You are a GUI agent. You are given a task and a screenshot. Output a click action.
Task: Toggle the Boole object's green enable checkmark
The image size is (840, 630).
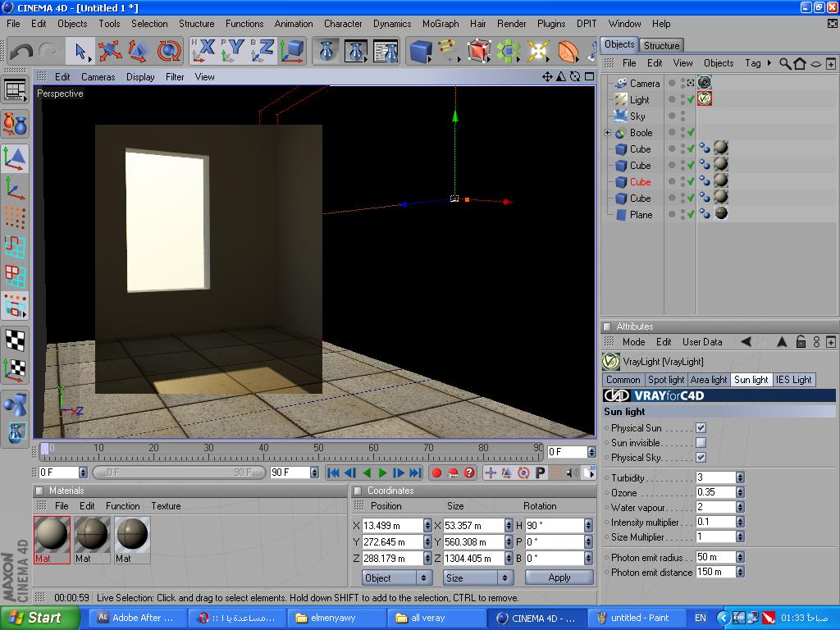[691, 132]
